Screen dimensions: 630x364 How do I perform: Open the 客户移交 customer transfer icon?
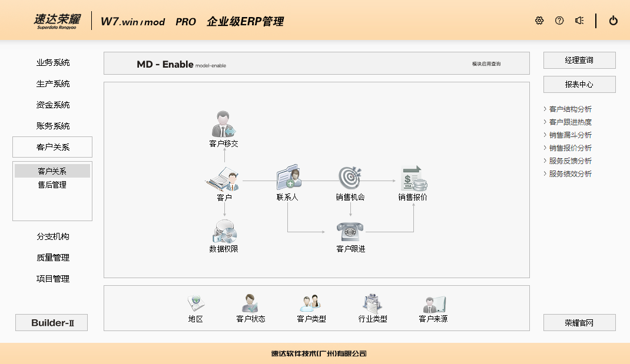click(x=224, y=125)
